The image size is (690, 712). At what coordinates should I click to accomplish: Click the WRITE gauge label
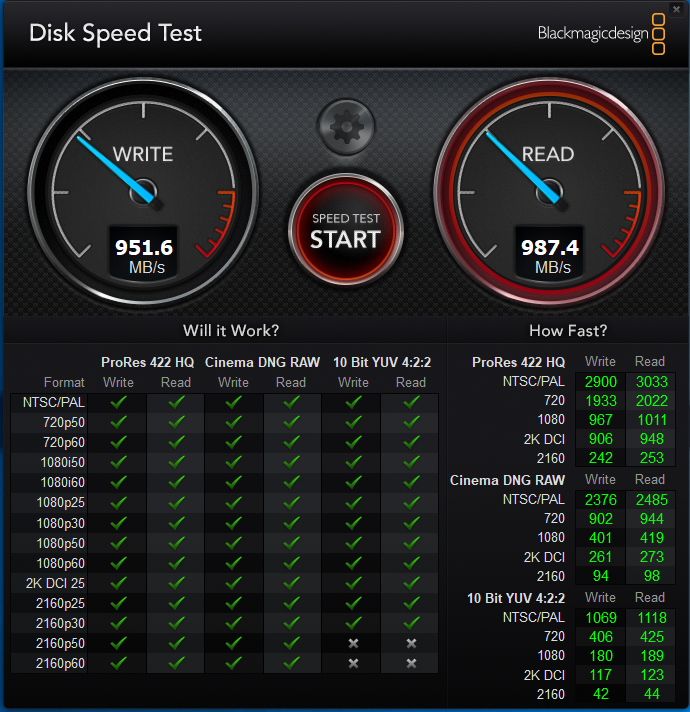coord(143,154)
